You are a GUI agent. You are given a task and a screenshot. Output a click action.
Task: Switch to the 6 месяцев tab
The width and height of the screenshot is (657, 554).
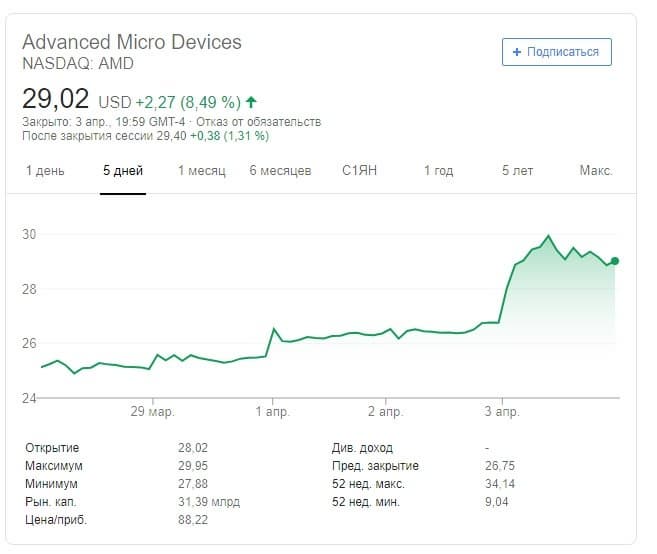tap(280, 171)
